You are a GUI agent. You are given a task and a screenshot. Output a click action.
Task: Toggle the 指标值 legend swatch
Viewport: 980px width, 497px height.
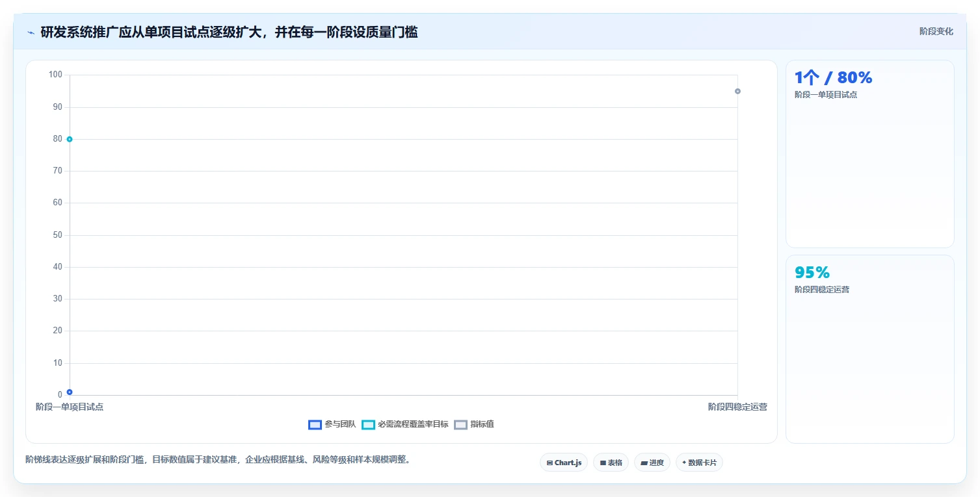[460, 424]
